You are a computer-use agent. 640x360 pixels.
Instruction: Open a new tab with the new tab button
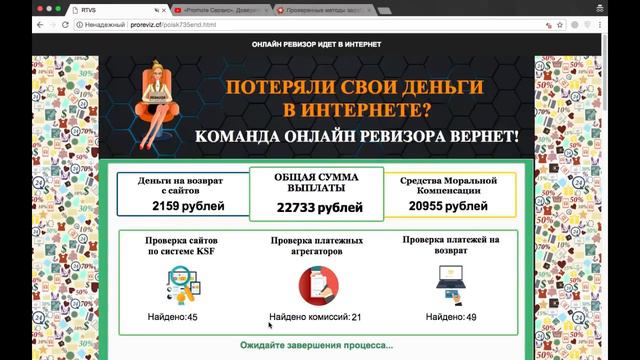pyautogui.click(x=384, y=11)
